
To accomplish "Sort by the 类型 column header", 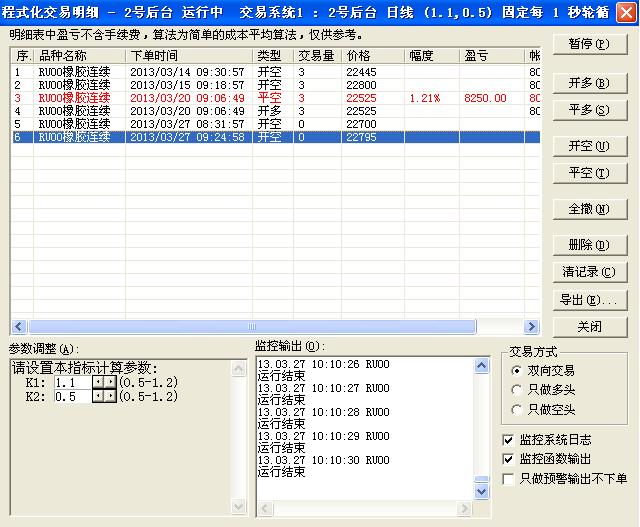I will (x=273, y=56).
